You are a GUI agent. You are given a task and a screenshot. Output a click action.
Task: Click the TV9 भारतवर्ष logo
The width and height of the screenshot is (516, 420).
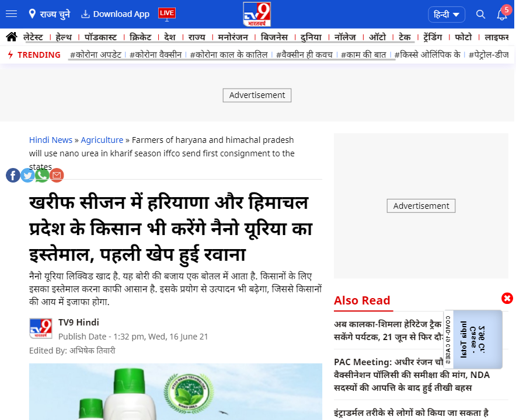pyautogui.click(x=257, y=13)
